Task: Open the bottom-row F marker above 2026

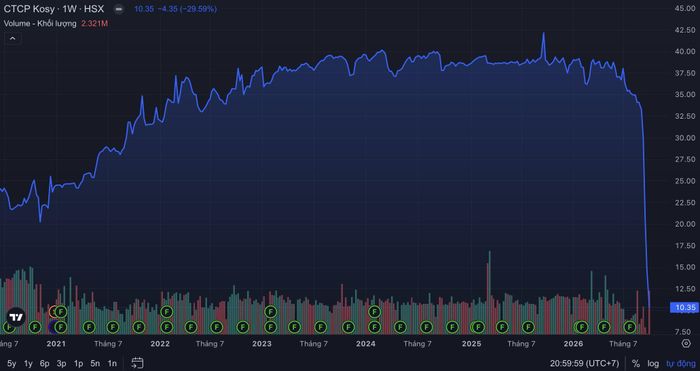Action: tap(581, 327)
